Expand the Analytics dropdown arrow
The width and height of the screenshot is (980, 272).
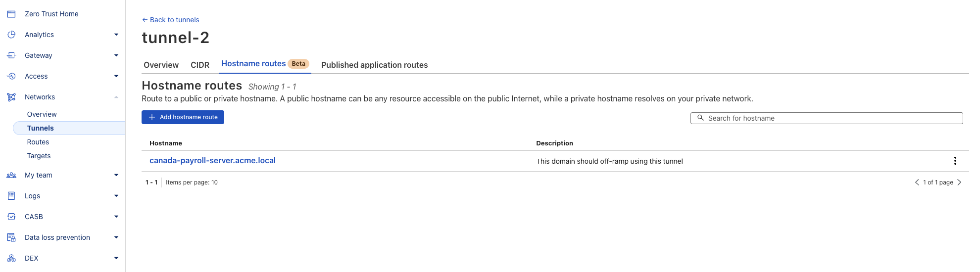pos(116,35)
